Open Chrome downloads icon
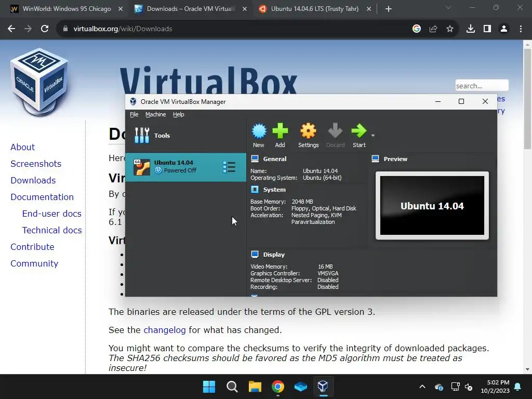Screen dimensions: 532x399 pyautogui.click(x=470, y=29)
